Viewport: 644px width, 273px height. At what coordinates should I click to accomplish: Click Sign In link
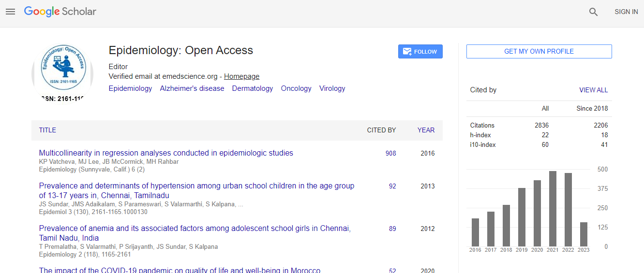(626, 12)
